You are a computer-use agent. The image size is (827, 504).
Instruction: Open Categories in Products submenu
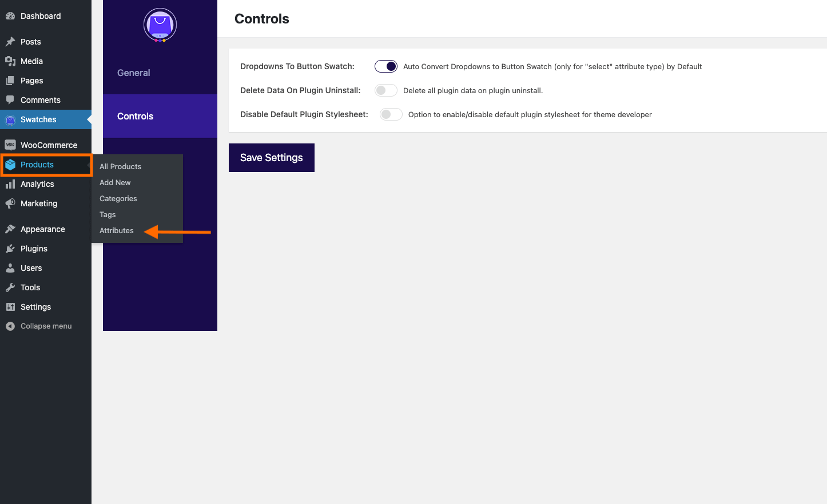pos(118,198)
